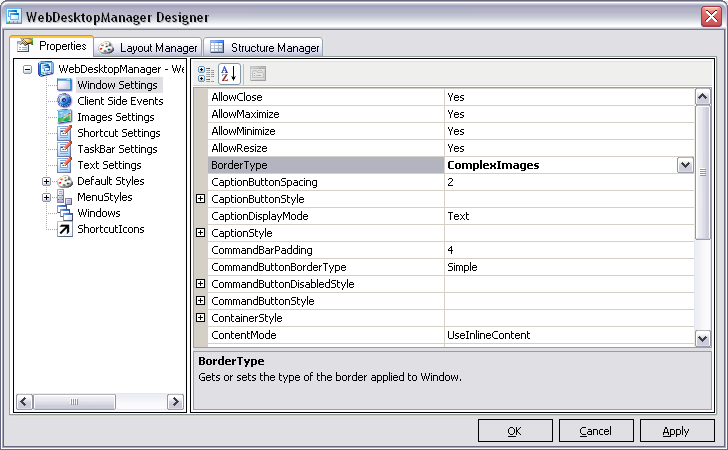Expand the Default Styles tree node

pyautogui.click(x=46, y=181)
